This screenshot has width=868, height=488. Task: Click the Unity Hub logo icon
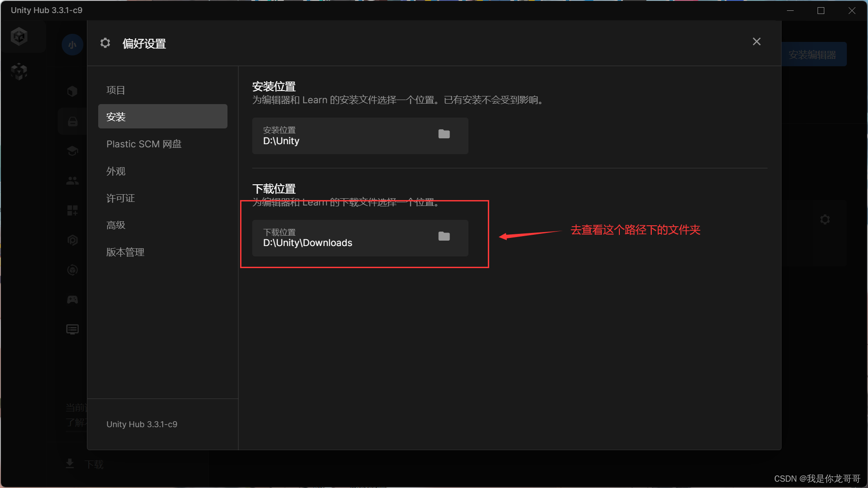[x=19, y=36]
